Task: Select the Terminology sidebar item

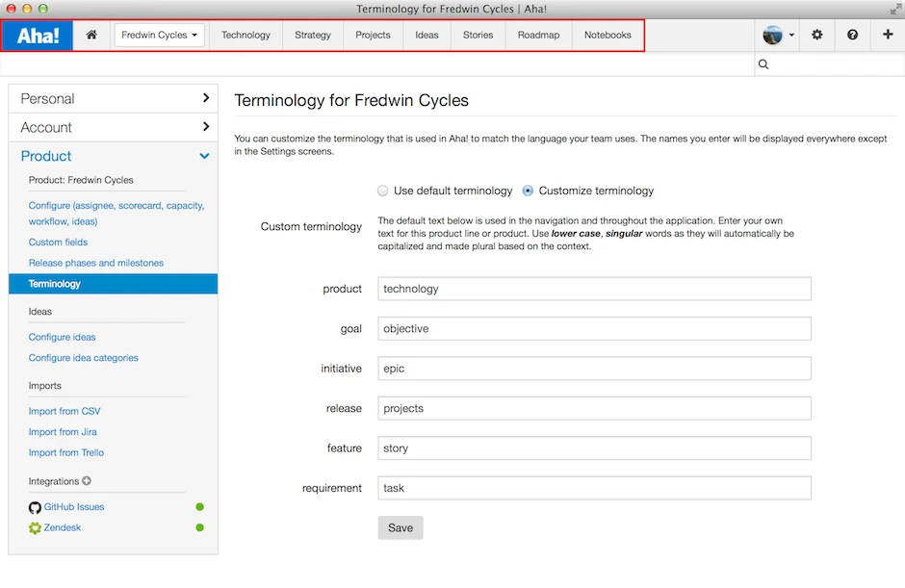Action: tap(114, 284)
